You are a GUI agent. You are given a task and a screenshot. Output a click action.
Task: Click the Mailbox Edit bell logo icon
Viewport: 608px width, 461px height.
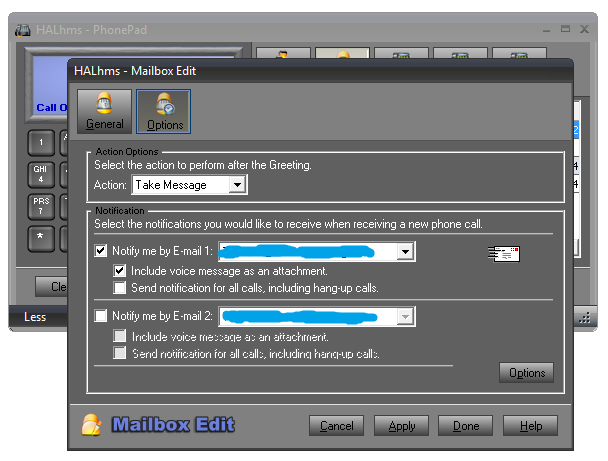pos(92,424)
